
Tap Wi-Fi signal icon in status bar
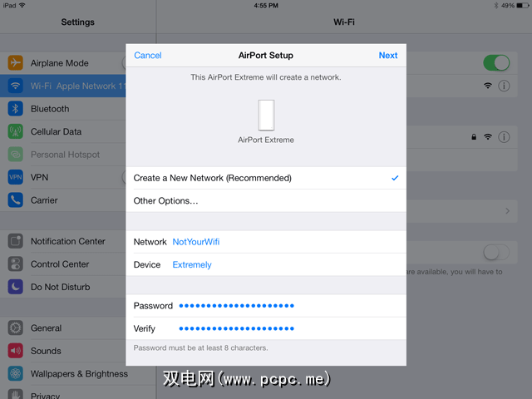click(22, 5)
